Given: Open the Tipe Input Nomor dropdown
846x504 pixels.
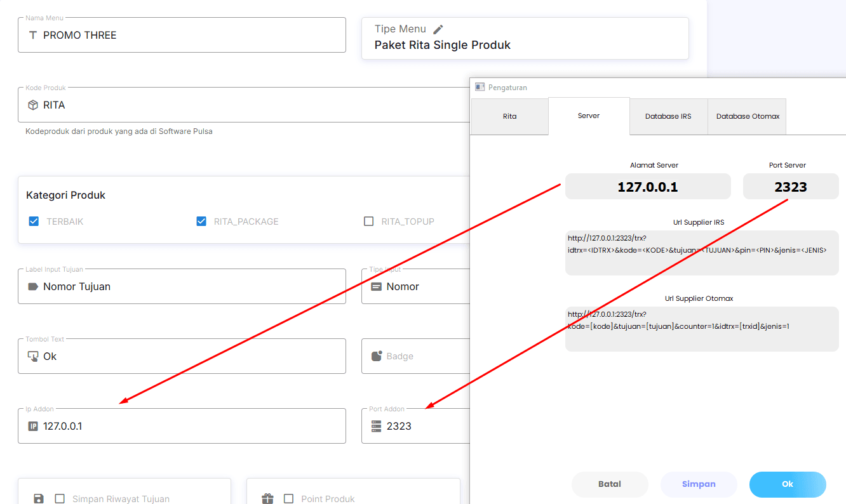Looking at the screenshot, I should 416,287.
